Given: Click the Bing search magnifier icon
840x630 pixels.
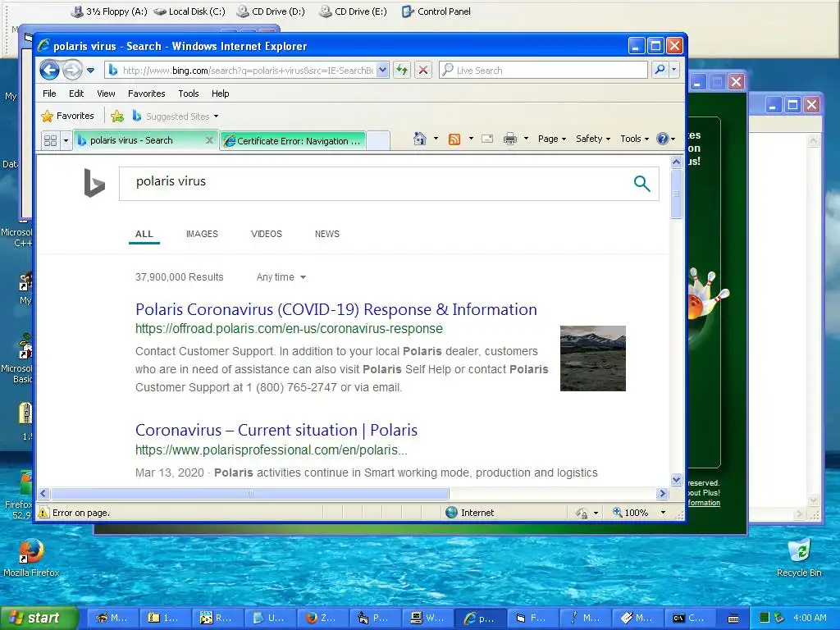Looking at the screenshot, I should tap(641, 183).
